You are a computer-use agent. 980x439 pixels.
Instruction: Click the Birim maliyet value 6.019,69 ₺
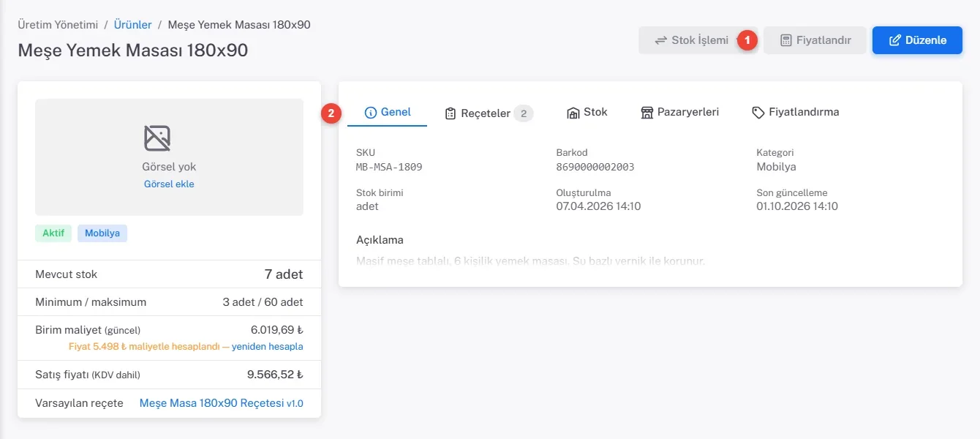tap(276, 330)
